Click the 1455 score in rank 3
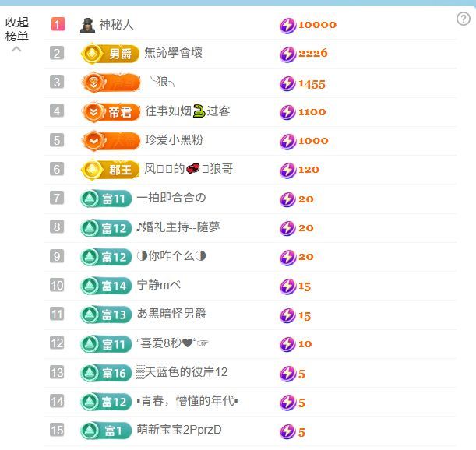The image size is (476, 450). coord(312,83)
